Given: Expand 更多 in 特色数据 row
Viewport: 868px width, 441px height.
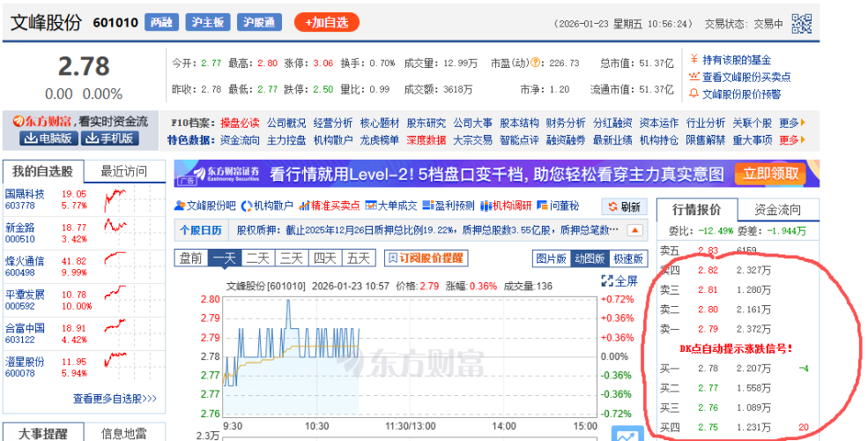Looking at the screenshot, I should coord(792,140).
